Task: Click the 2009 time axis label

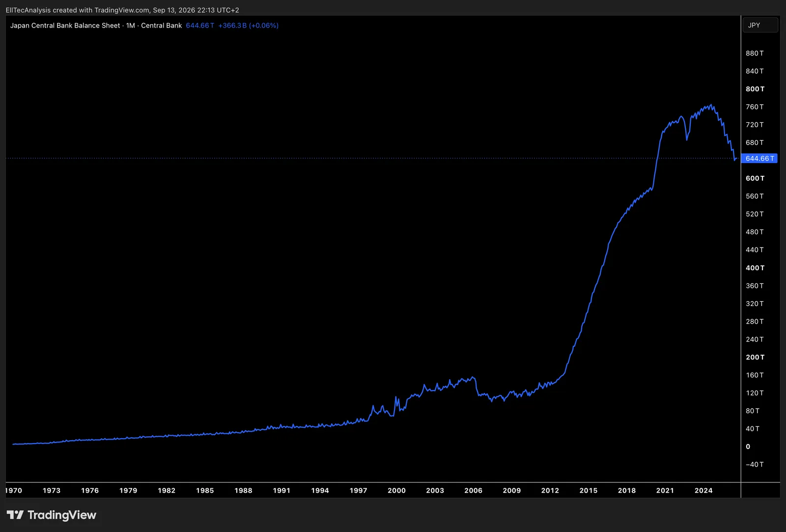Action: pyautogui.click(x=511, y=490)
